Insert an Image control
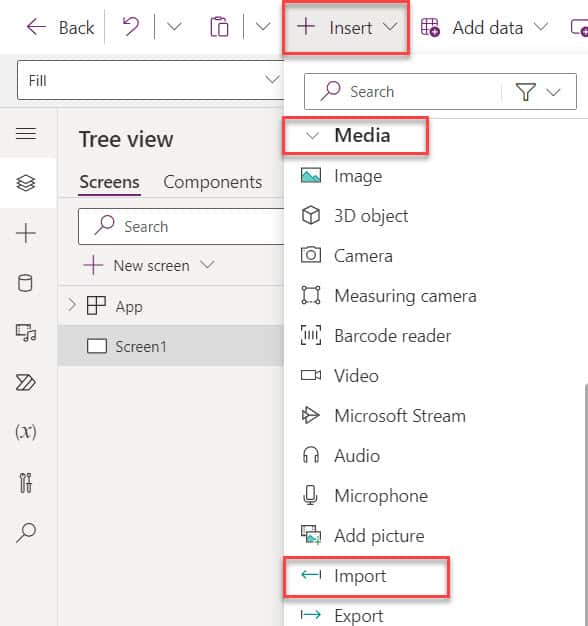 tap(342, 176)
